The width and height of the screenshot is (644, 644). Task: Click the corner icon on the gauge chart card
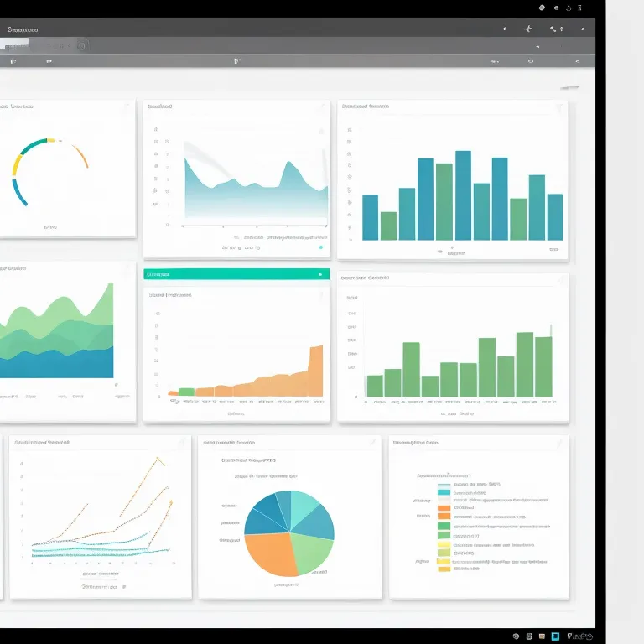127,107
